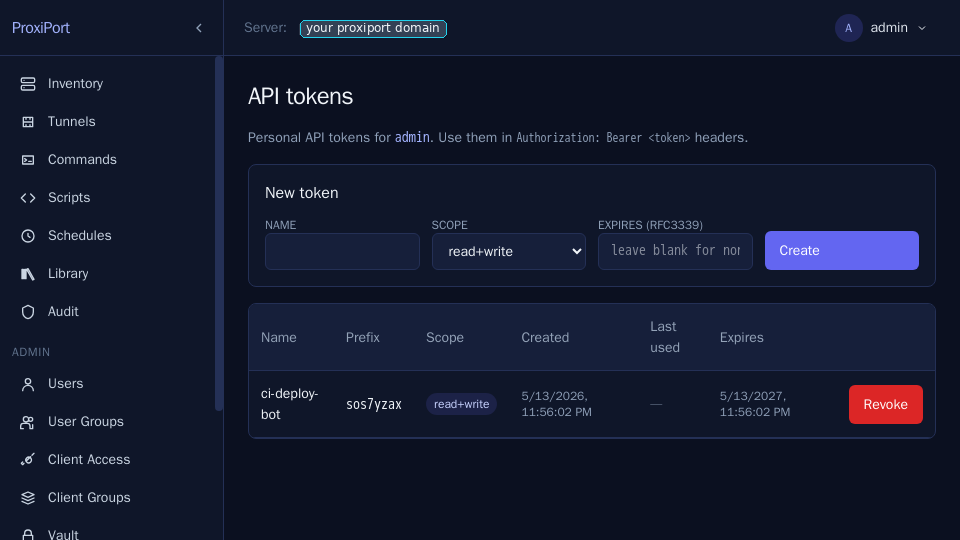Open User Groups under Admin

86,421
